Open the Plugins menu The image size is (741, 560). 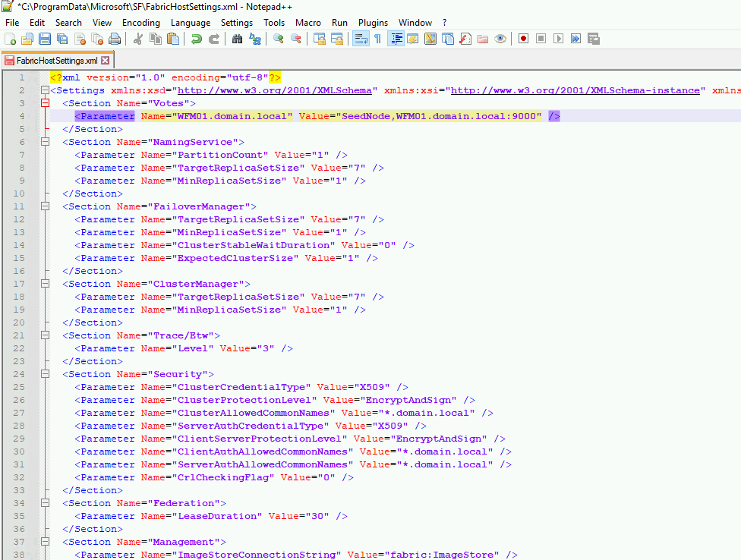(x=373, y=23)
